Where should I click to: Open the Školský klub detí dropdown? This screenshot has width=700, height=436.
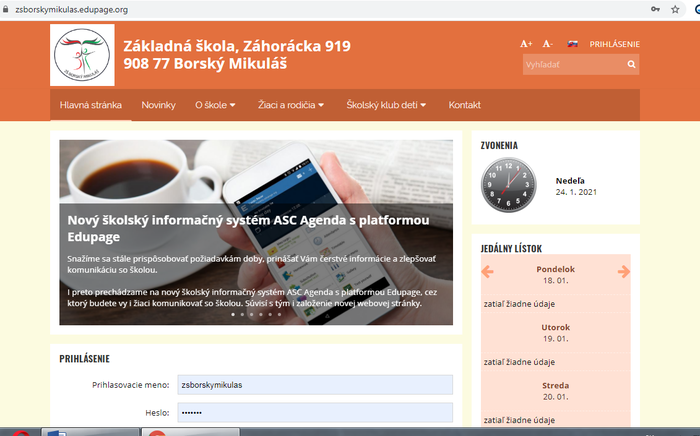coord(386,105)
